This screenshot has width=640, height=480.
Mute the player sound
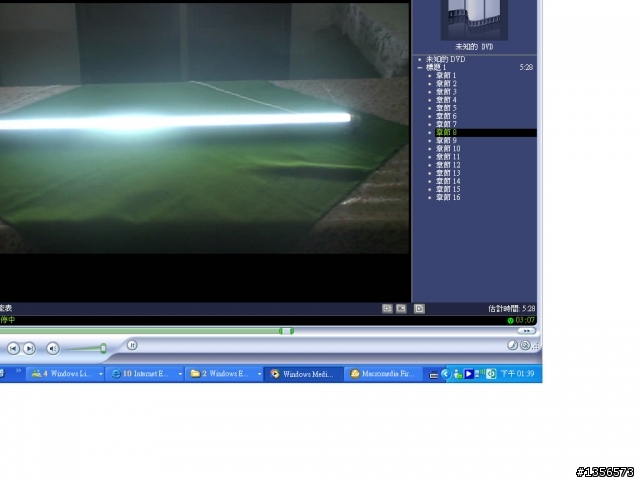(x=53, y=349)
